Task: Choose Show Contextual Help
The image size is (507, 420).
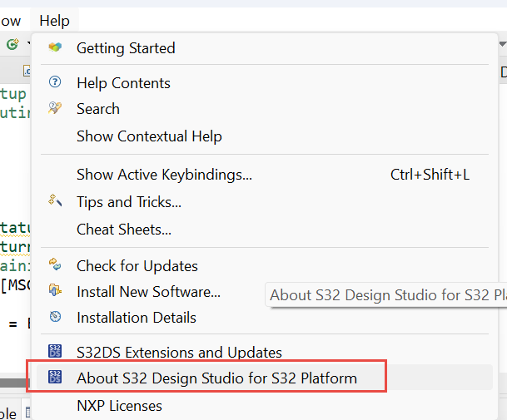Action: pyautogui.click(x=265, y=136)
